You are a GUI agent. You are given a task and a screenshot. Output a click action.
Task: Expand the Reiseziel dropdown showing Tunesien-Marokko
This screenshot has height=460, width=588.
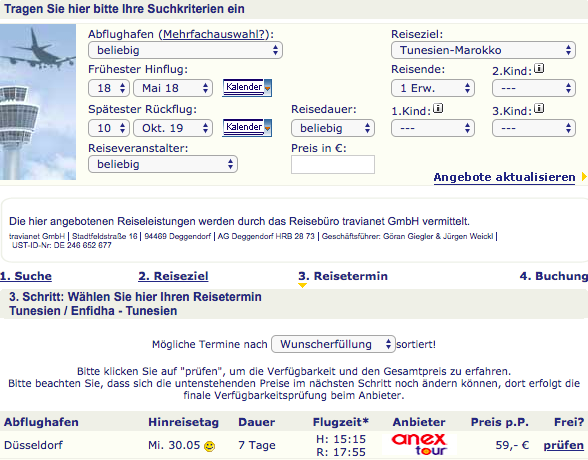483,50
